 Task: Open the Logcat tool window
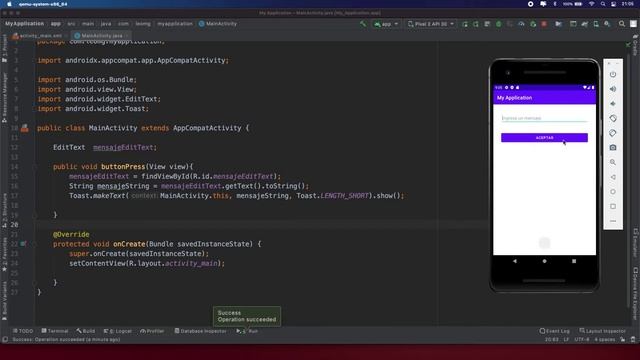[118, 331]
